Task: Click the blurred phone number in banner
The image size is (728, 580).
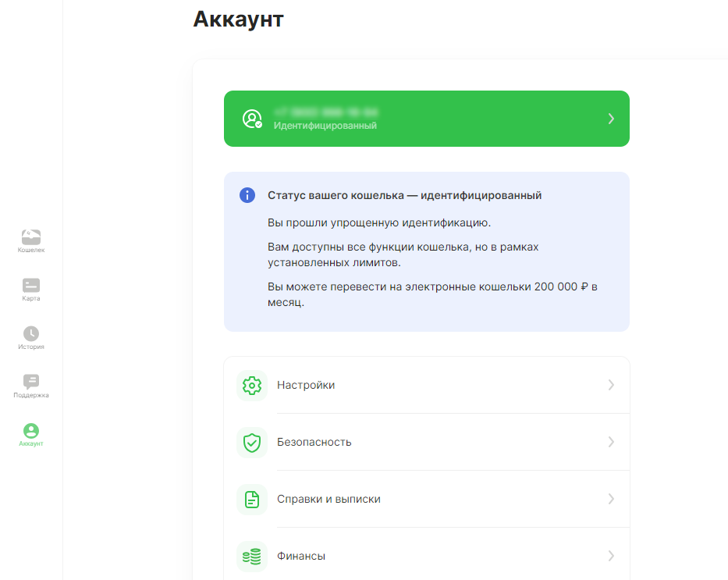Action: (x=326, y=112)
